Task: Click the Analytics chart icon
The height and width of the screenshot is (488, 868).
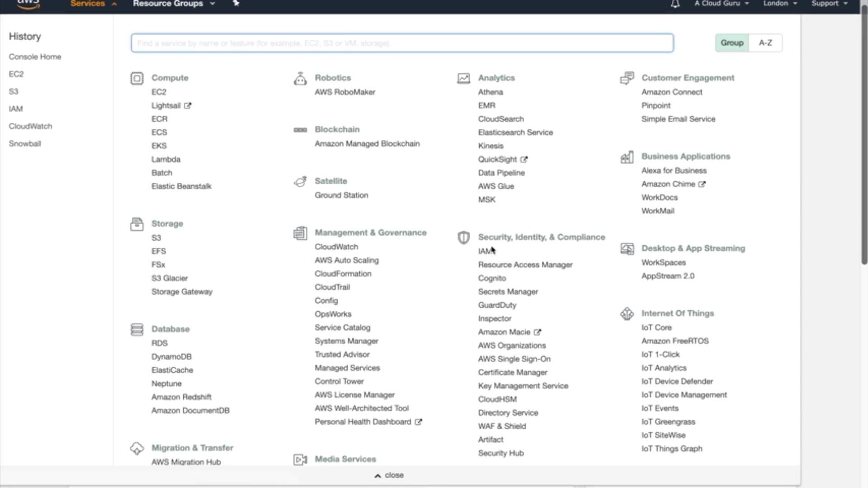Action: pos(463,79)
